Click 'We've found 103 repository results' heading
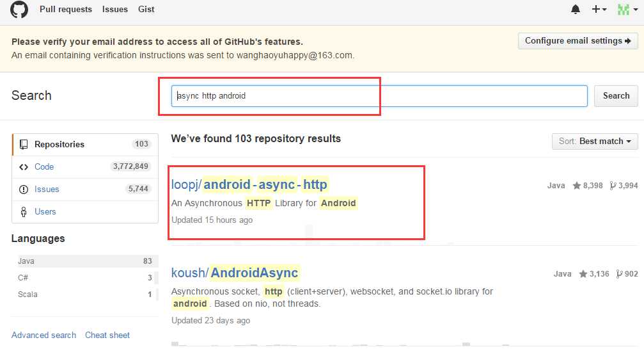The width and height of the screenshot is (644, 356). tap(256, 138)
